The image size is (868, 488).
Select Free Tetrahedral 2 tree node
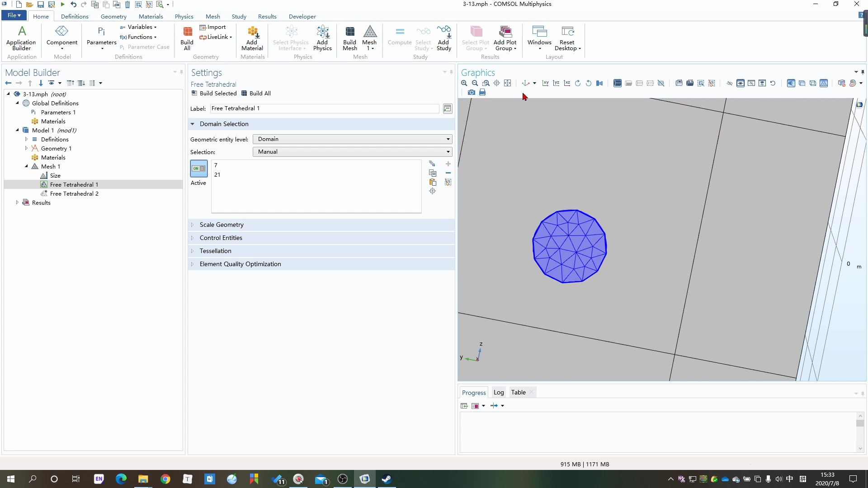[74, 193]
